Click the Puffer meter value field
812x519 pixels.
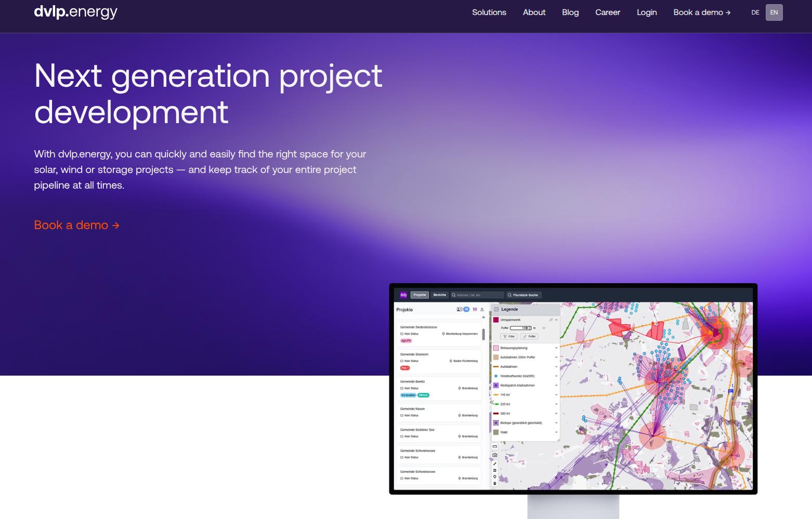521,328
